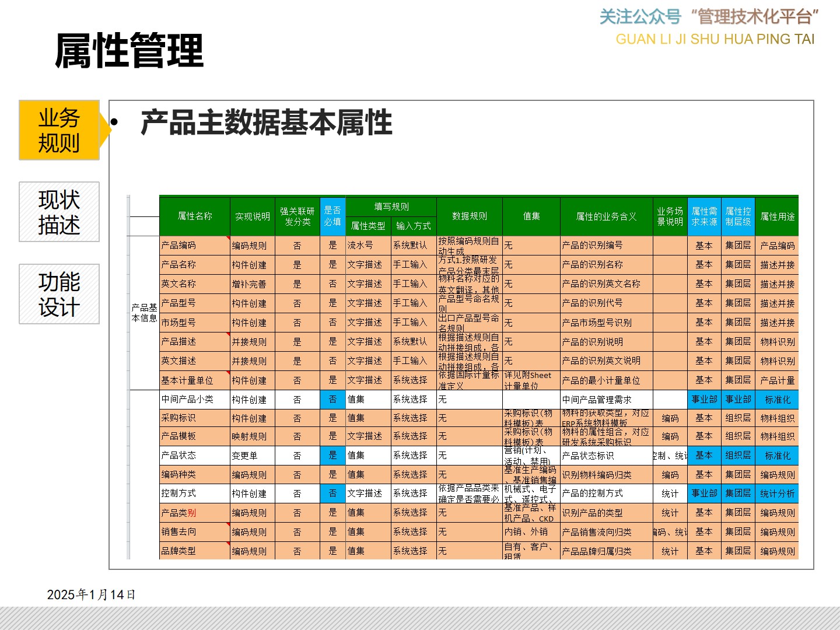Select the 实现说明 column header
The image size is (840, 630).
(252, 216)
